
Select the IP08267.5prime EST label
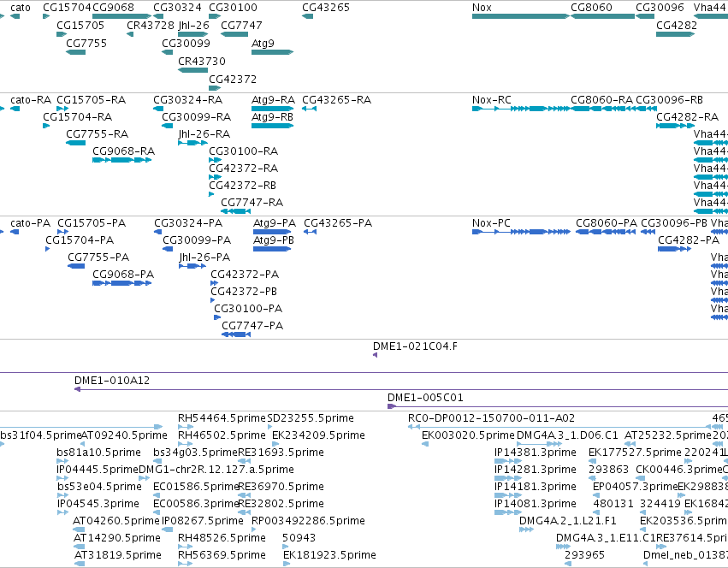(203, 521)
